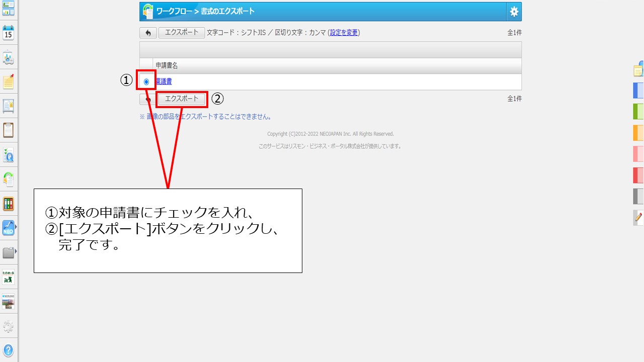Open the 設定を変更 link

[344, 33]
